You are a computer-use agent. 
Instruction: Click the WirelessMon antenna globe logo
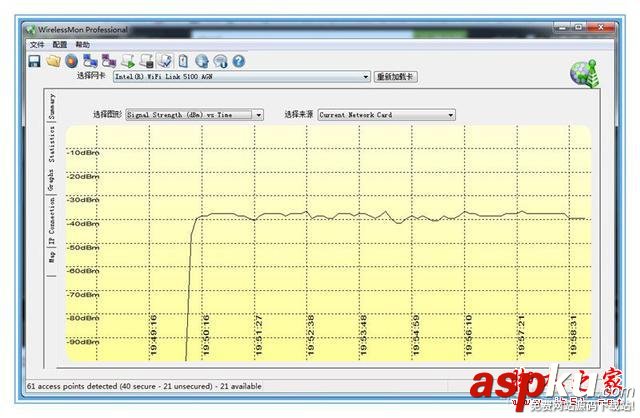pyautogui.click(x=585, y=74)
